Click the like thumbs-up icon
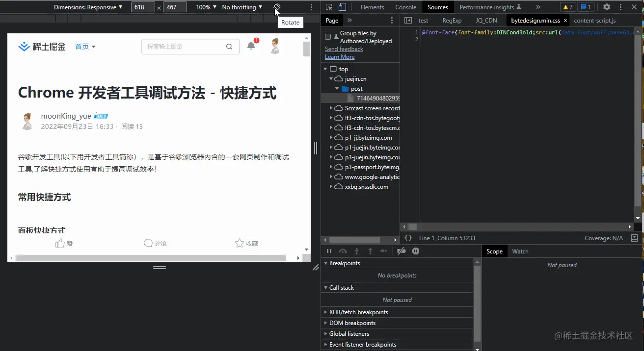644x351 pixels. pyautogui.click(x=60, y=243)
